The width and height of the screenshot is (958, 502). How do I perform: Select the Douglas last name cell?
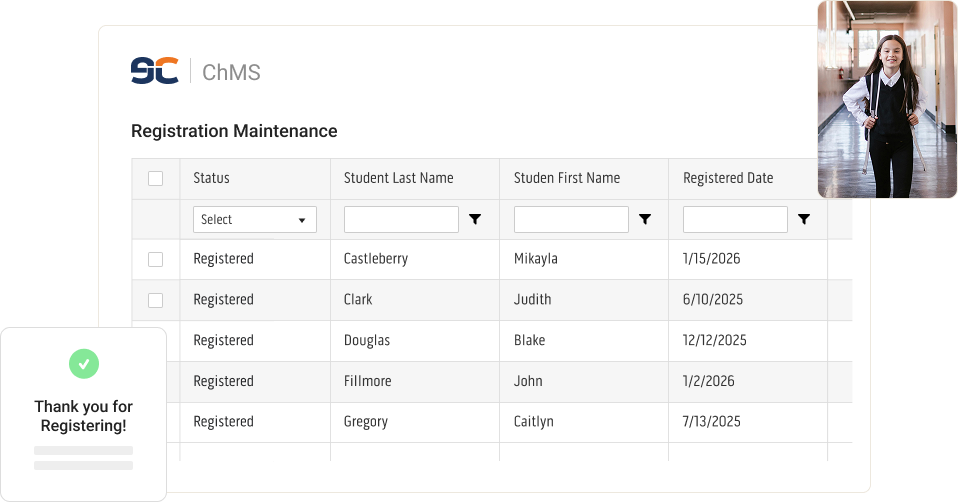click(367, 340)
